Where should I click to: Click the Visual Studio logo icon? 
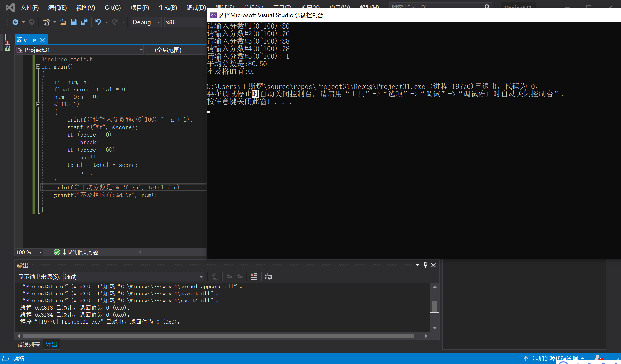tap(11, 7)
